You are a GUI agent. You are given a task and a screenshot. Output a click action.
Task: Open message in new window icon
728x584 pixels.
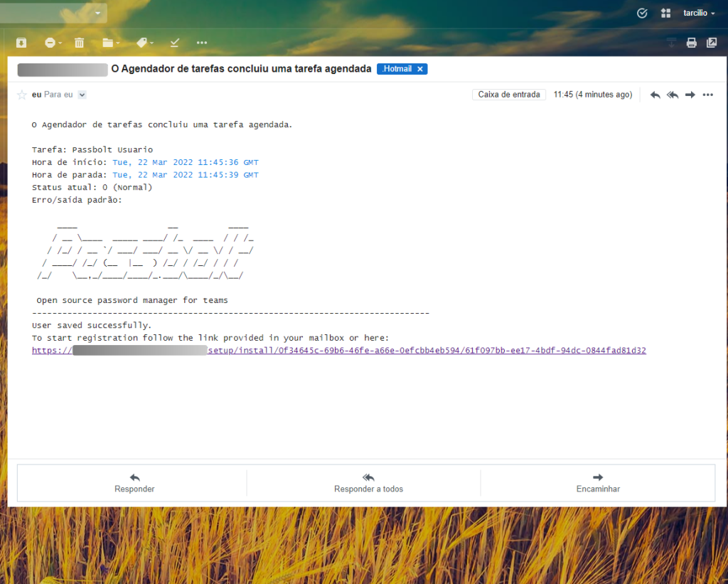point(712,43)
